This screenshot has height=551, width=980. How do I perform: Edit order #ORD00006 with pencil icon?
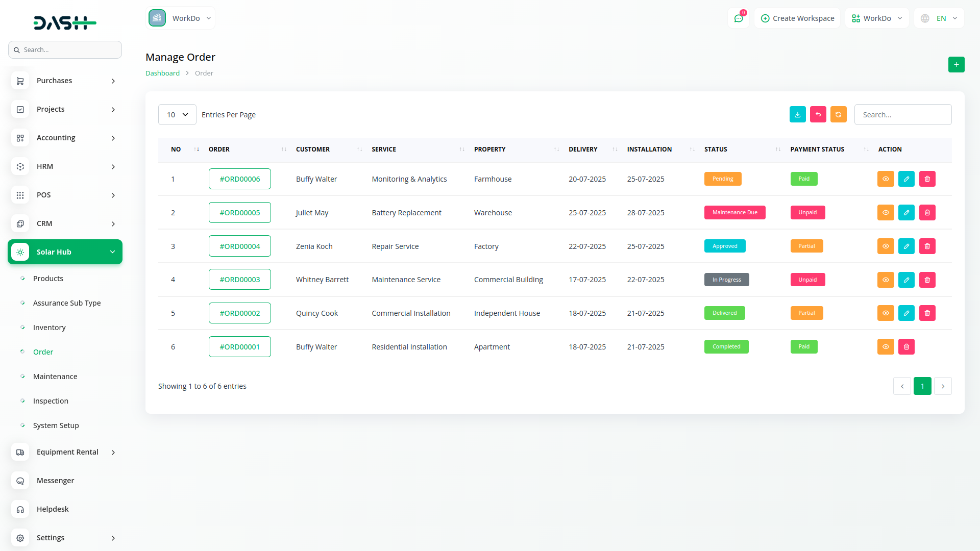(906, 179)
